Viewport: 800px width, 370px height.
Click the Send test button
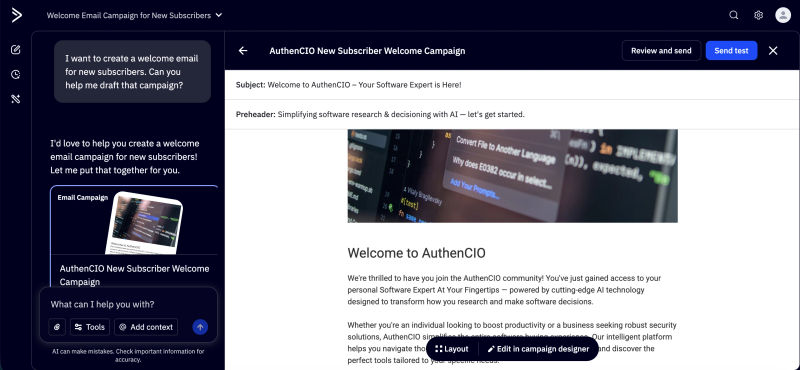click(731, 51)
